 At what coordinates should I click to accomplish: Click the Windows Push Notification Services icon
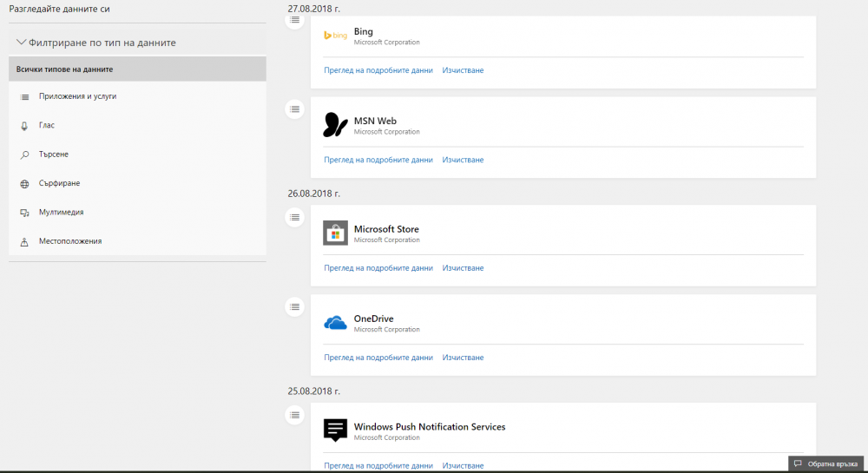(x=335, y=430)
